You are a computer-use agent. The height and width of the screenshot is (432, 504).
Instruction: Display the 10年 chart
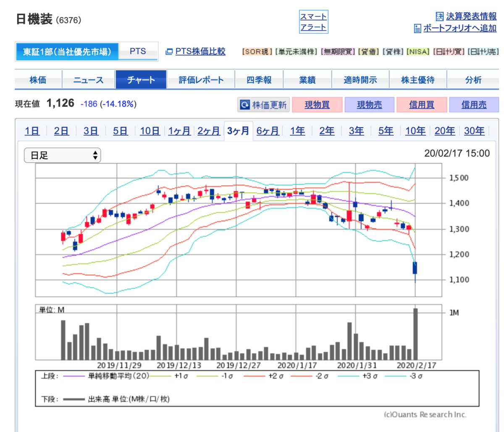point(415,131)
